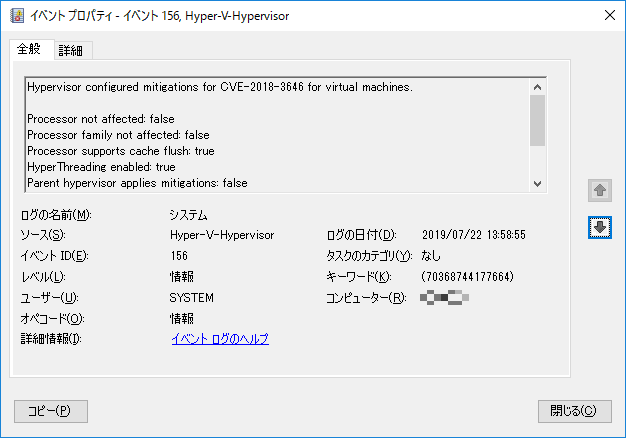Click the log date 2019/07/22 13:58:55
Screen dimensions: 626x438
click(474, 235)
